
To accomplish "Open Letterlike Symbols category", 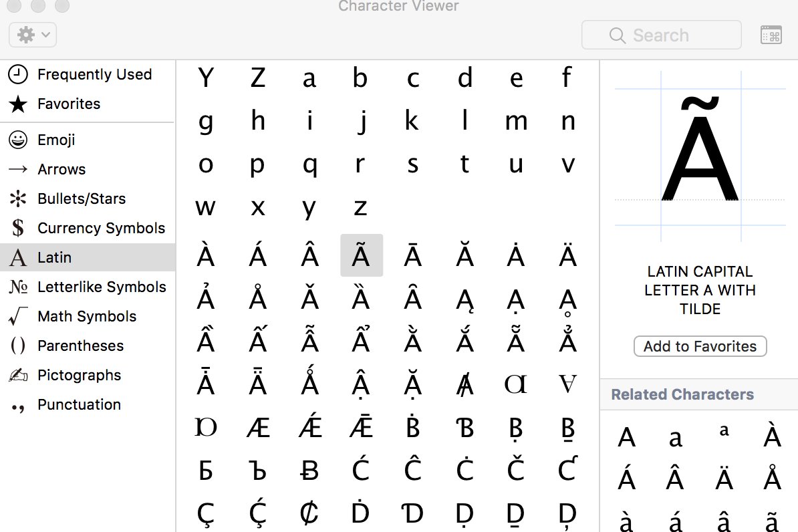I will [88, 287].
